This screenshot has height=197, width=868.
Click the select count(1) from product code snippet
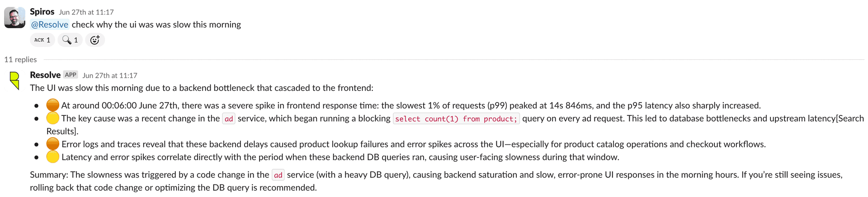pyautogui.click(x=456, y=119)
